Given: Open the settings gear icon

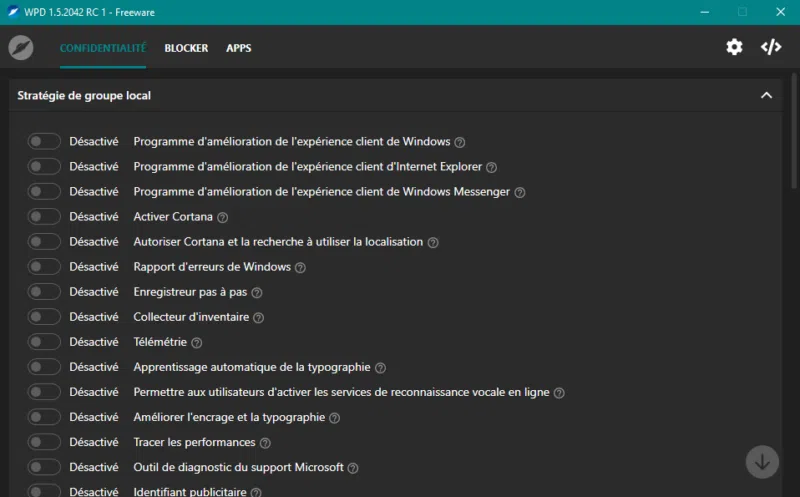Looking at the screenshot, I should (734, 47).
